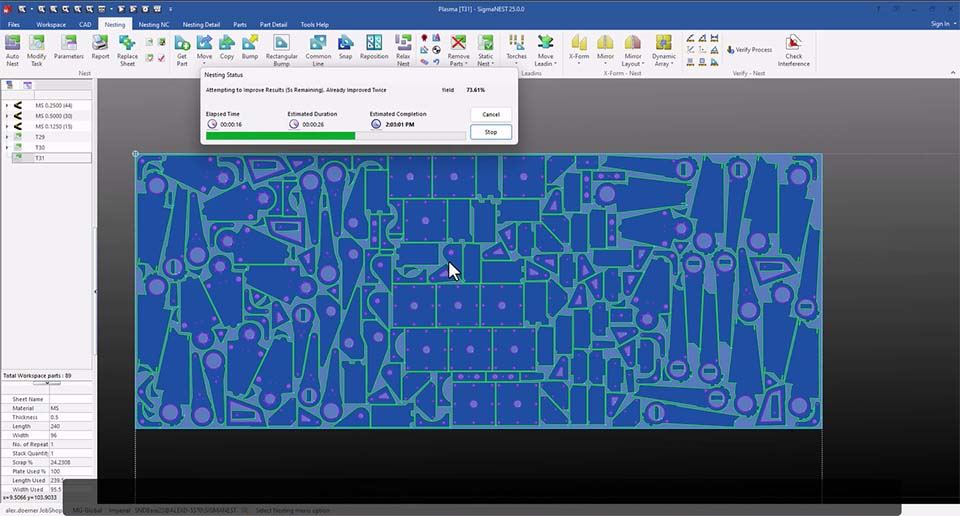The width and height of the screenshot is (960, 516).
Task: Open the Tools Help tab
Action: pyautogui.click(x=315, y=24)
